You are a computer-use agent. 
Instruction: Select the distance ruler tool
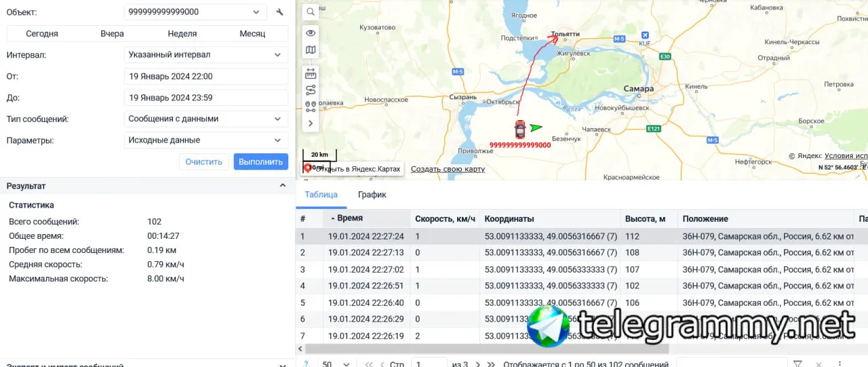coord(311,73)
